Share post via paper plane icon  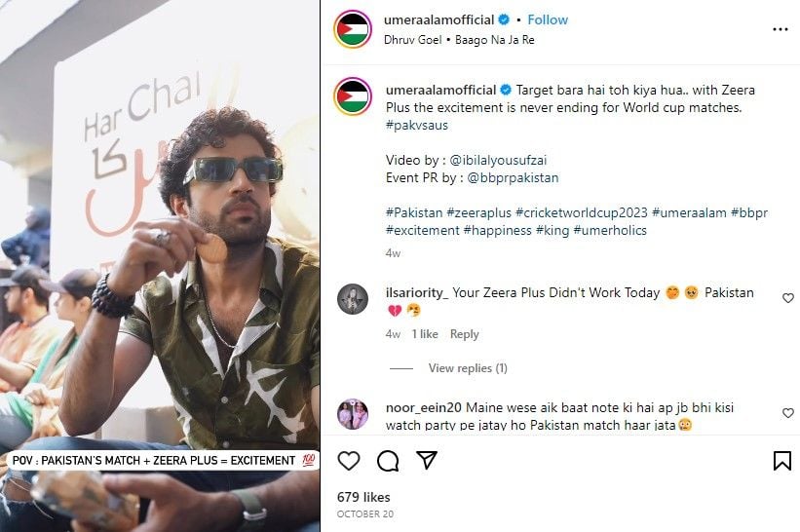point(427,460)
